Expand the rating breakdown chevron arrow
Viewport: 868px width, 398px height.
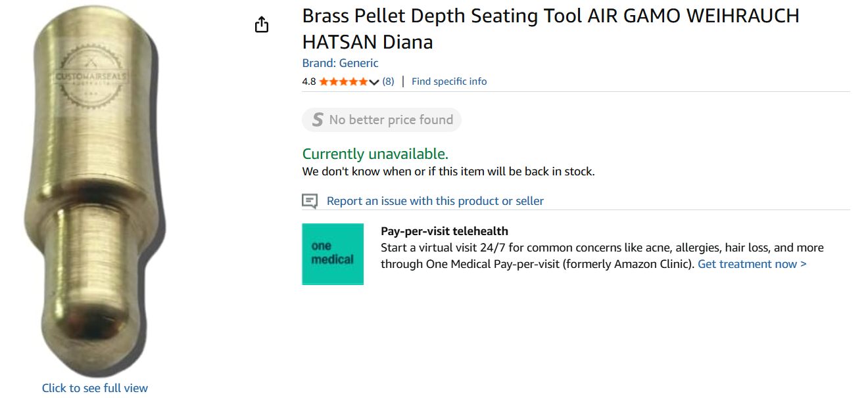pyautogui.click(x=374, y=82)
